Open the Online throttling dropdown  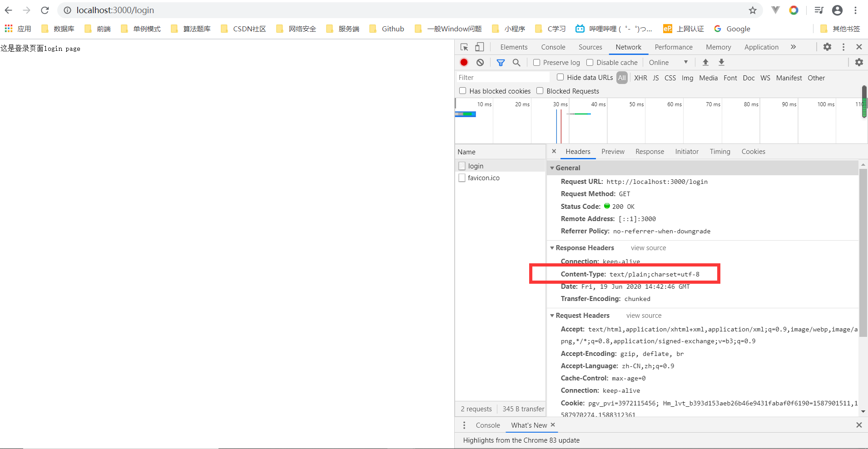pyautogui.click(x=668, y=62)
